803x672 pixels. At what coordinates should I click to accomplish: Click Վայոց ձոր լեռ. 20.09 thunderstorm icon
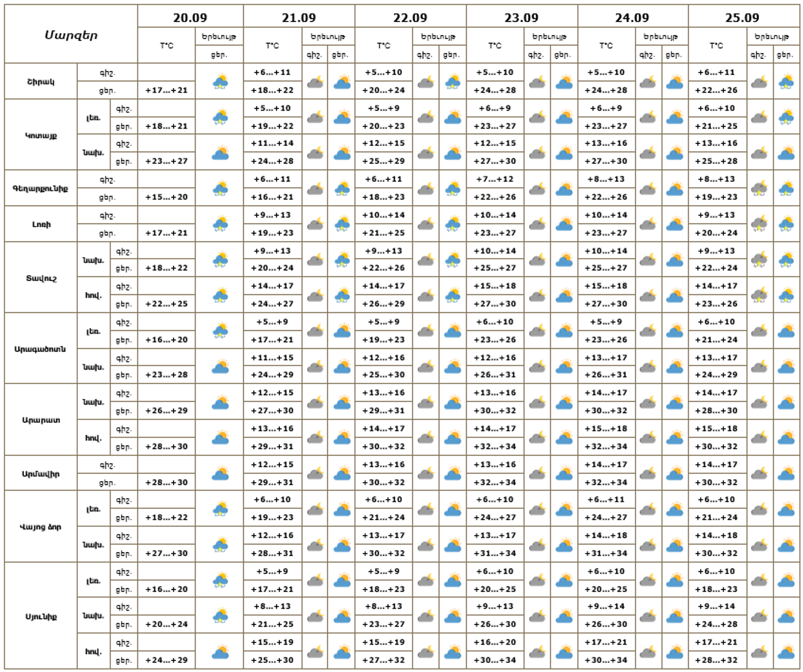tap(220, 509)
